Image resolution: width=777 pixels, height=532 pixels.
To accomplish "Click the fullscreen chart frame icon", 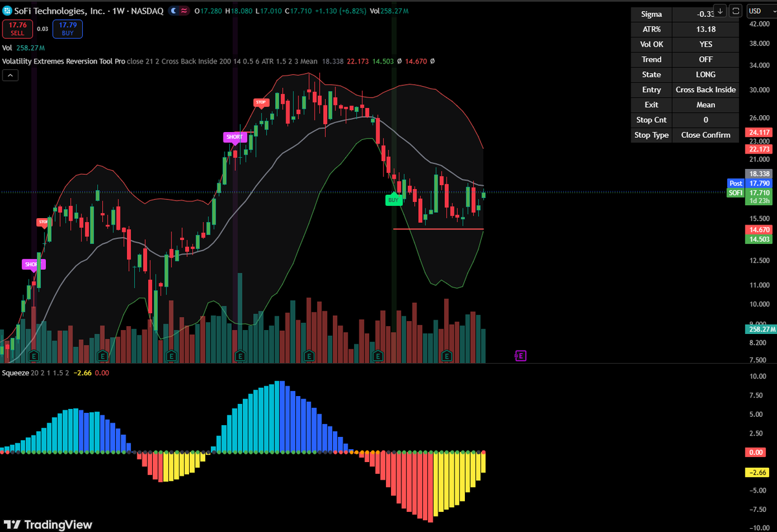I will point(736,11).
